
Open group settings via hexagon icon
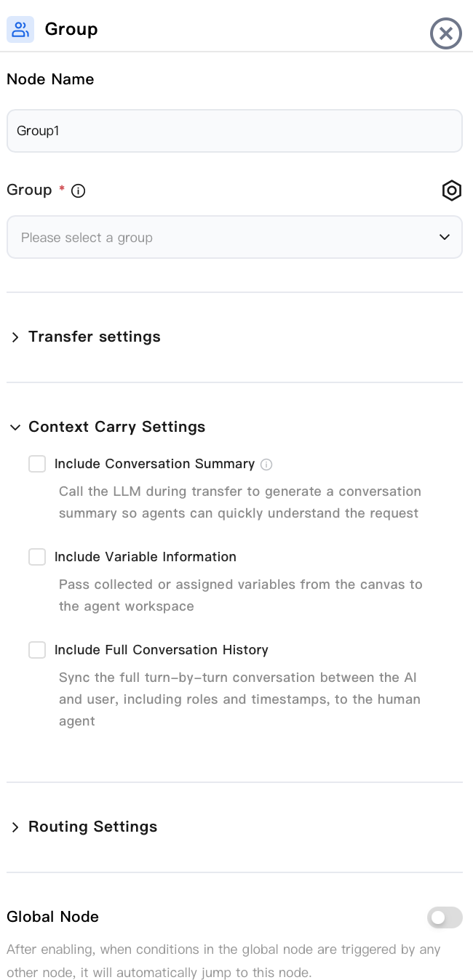[x=452, y=190]
